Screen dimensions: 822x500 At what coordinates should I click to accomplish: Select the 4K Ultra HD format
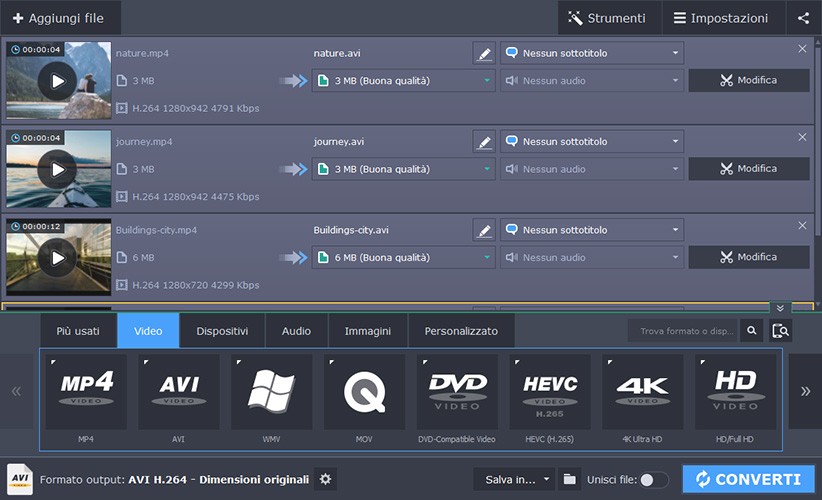642,392
